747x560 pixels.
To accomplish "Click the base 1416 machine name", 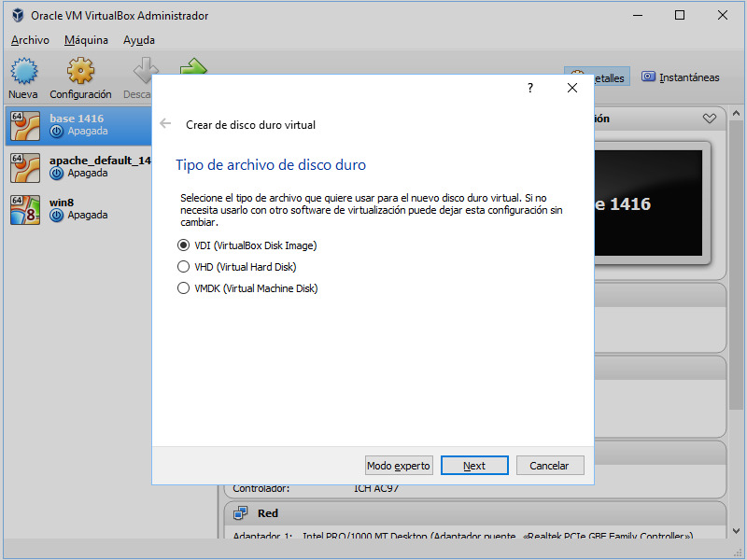I will 77,119.
